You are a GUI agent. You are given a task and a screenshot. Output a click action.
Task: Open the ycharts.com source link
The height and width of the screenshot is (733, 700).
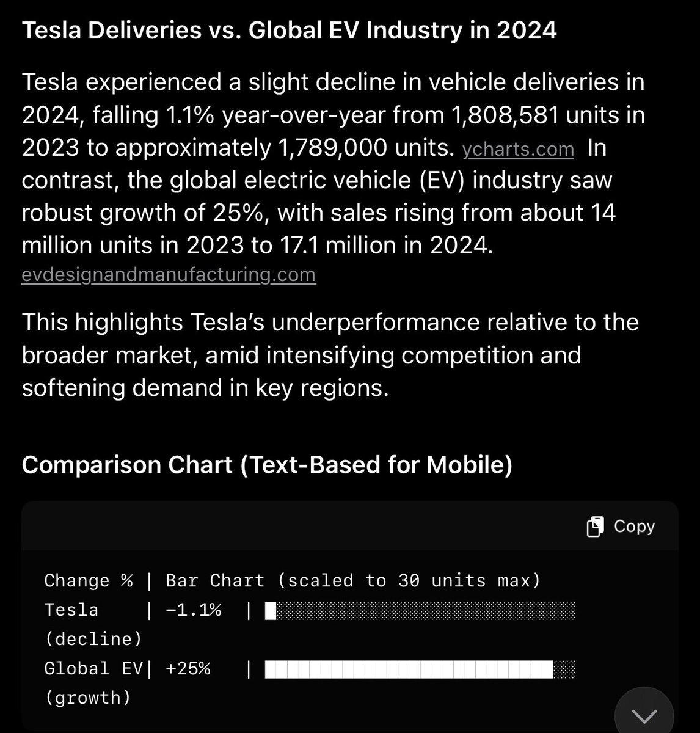[518, 149]
